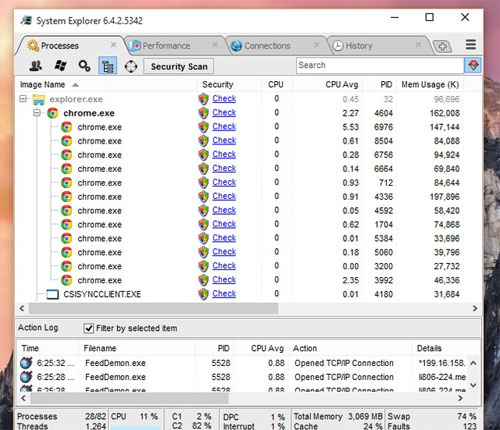Image resolution: width=500 pixels, height=430 pixels.
Task: Sort by the CPU Avg column header
Action: (x=342, y=85)
